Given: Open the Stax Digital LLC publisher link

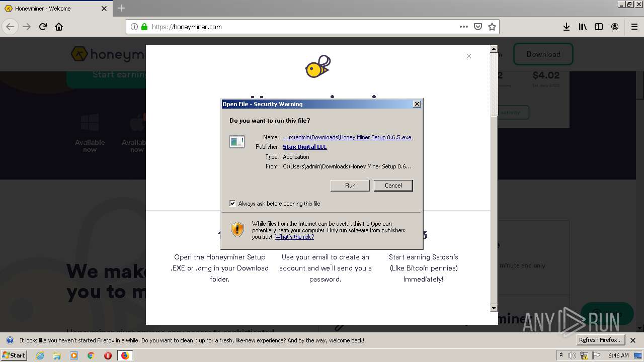Looking at the screenshot, I should coord(305,147).
